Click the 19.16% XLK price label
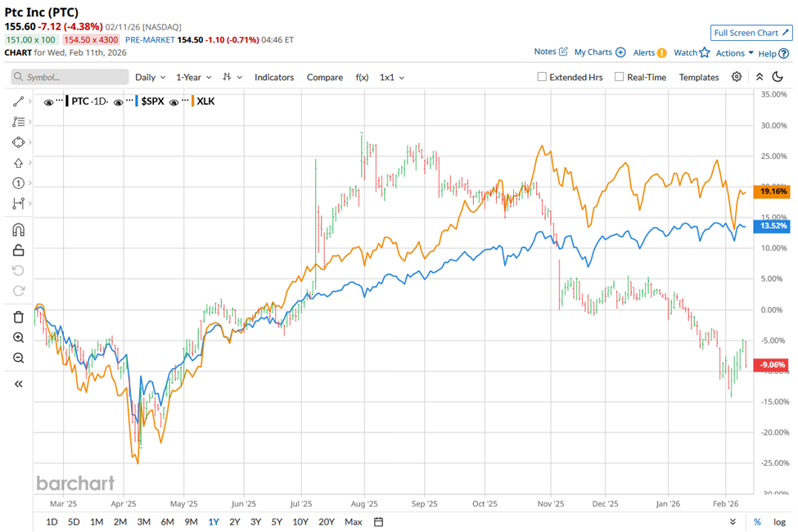Screen dimensions: 798x532 tap(772, 192)
